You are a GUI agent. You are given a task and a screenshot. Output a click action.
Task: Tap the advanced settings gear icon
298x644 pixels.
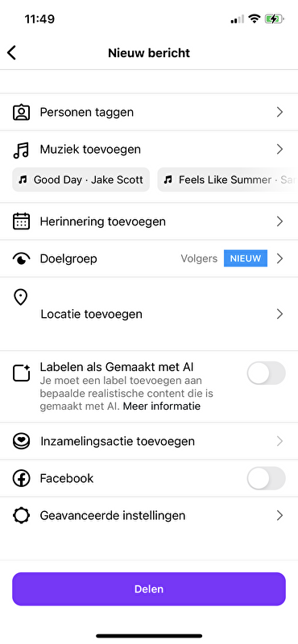[x=22, y=515]
